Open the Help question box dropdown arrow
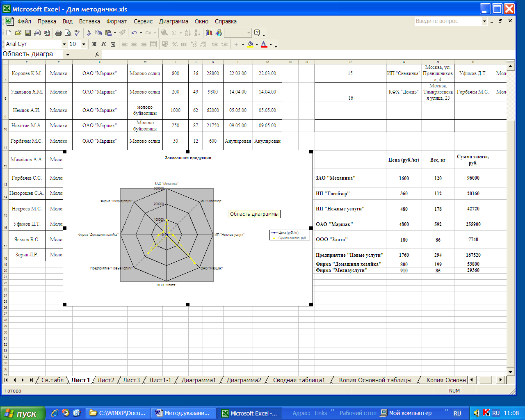Screen dimensions: 525x420 click(x=484, y=21)
